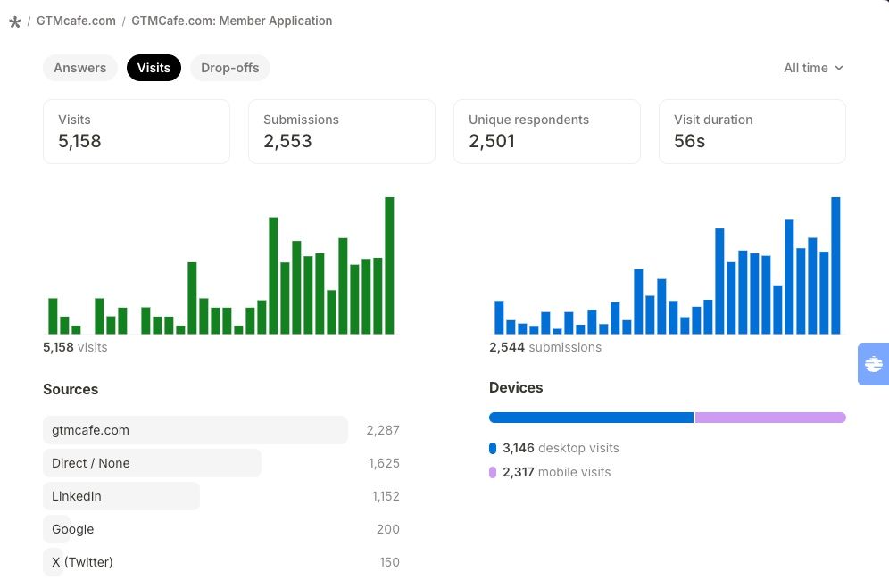This screenshot has width=889, height=588.
Task: Select the Direct / None source row
Action: point(221,463)
